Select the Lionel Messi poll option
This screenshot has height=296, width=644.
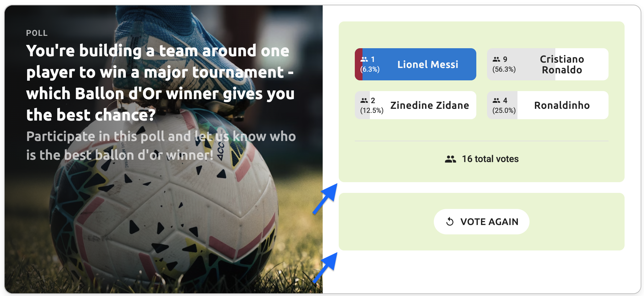[427, 64]
